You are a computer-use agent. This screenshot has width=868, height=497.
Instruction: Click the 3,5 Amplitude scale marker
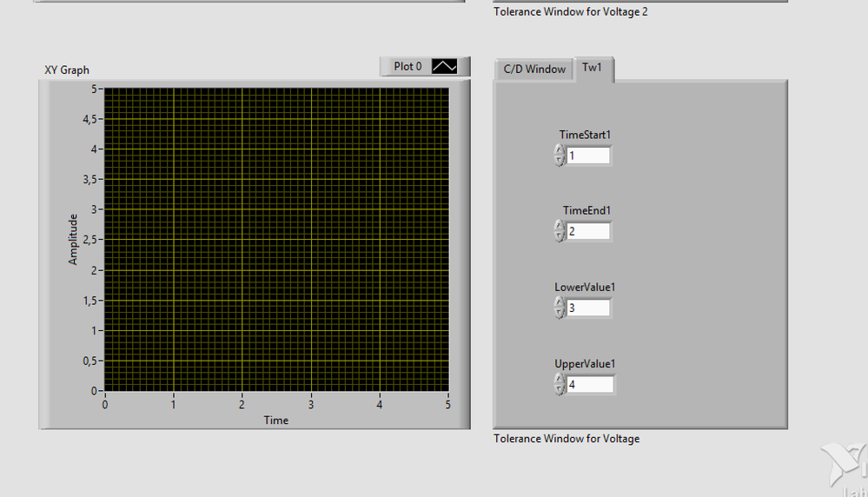(x=89, y=179)
